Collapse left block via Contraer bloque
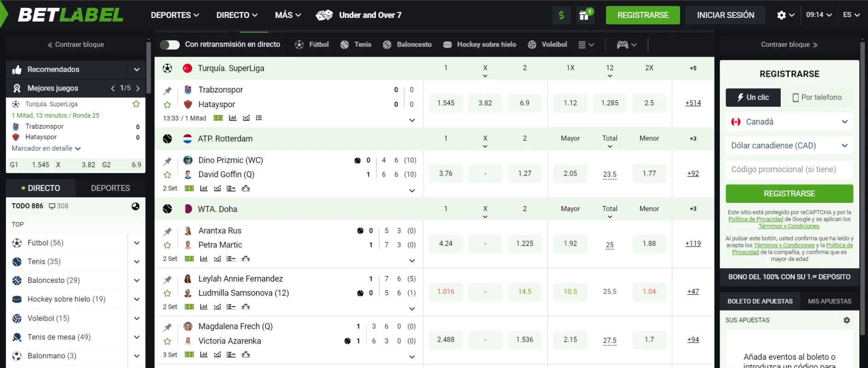 [75, 45]
